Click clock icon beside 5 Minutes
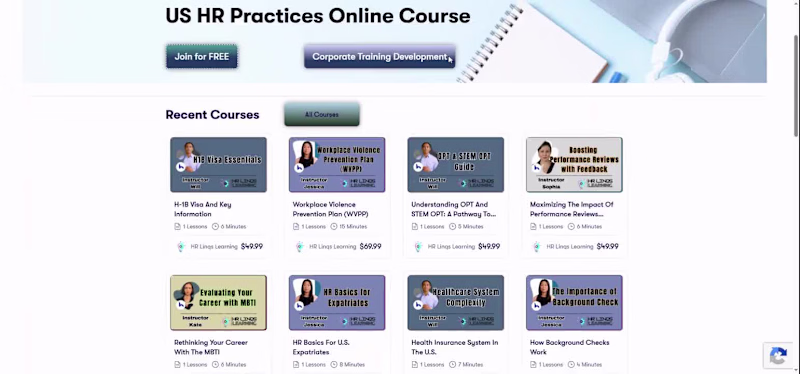 click(x=453, y=227)
